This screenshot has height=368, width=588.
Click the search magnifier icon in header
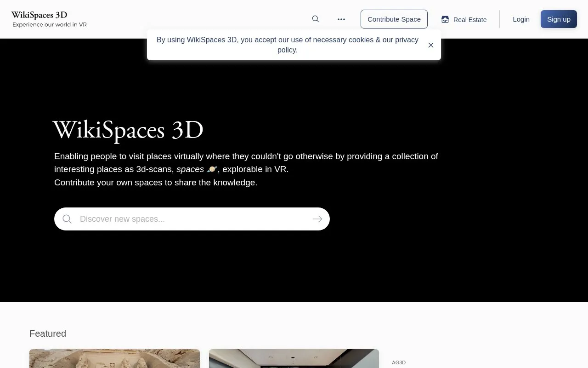point(316,19)
